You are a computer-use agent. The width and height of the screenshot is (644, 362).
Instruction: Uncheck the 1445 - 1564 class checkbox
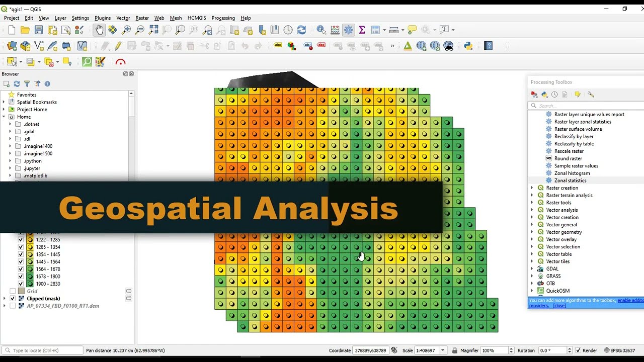(x=21, y=262)
